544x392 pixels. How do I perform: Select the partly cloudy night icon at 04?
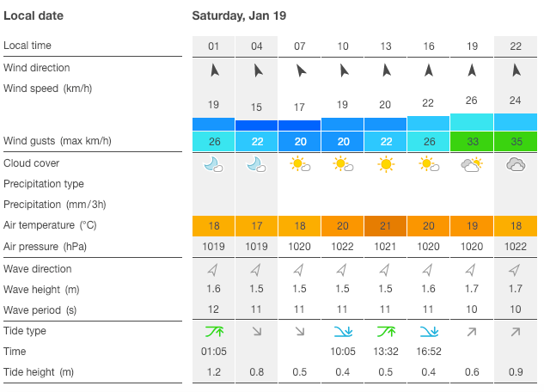pyautogui.click(x=256, y=164)
